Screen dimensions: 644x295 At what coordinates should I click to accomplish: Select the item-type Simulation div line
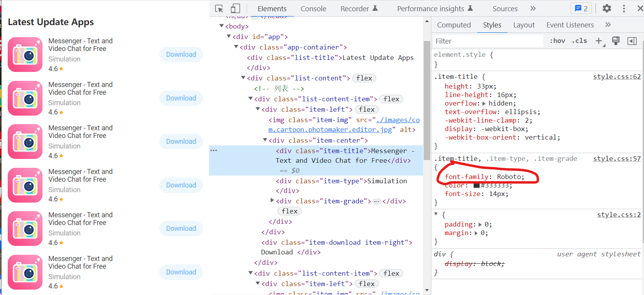(341, 186)
